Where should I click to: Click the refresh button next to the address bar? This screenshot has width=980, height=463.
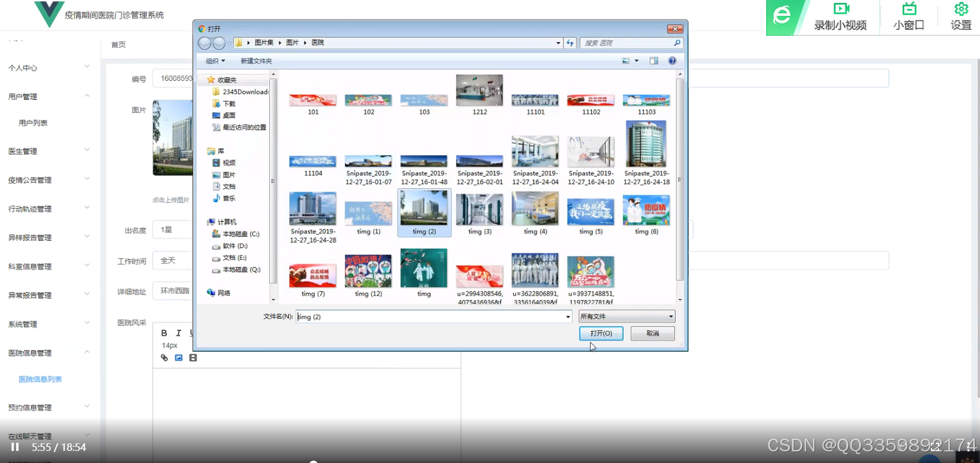coord(570,43)
